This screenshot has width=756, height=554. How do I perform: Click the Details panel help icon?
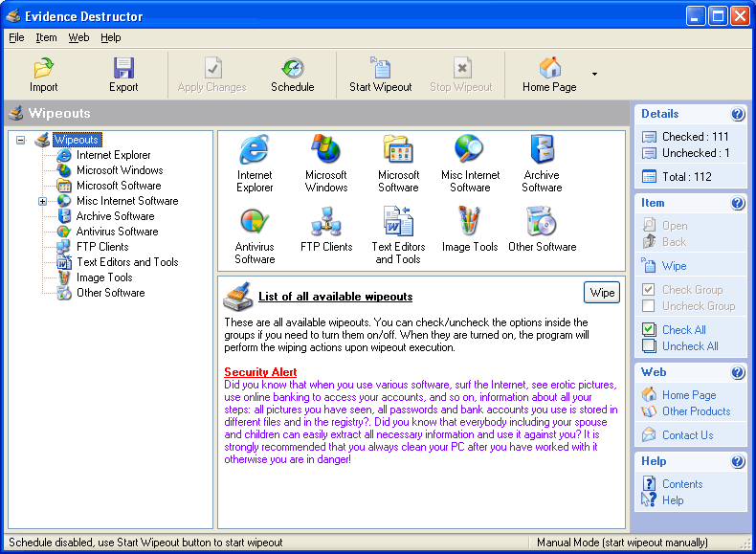click(737, 114)
